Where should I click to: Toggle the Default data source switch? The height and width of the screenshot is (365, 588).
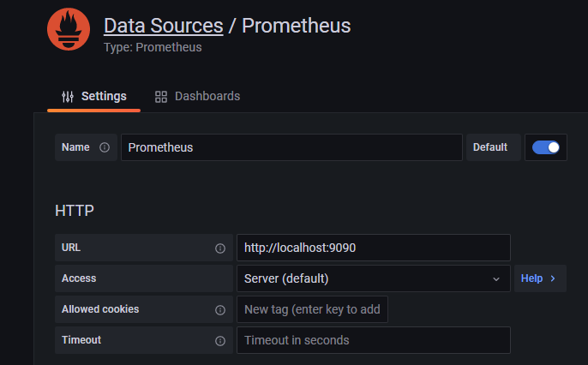coord(546,147)
